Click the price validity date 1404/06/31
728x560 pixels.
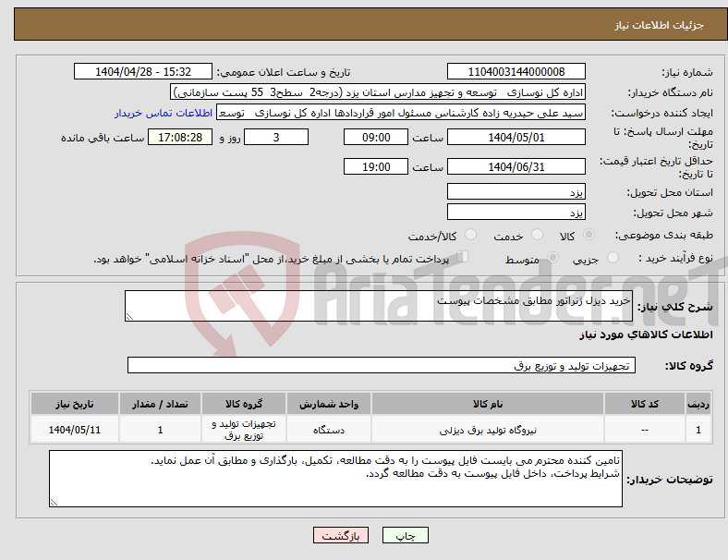pos(516,166)
